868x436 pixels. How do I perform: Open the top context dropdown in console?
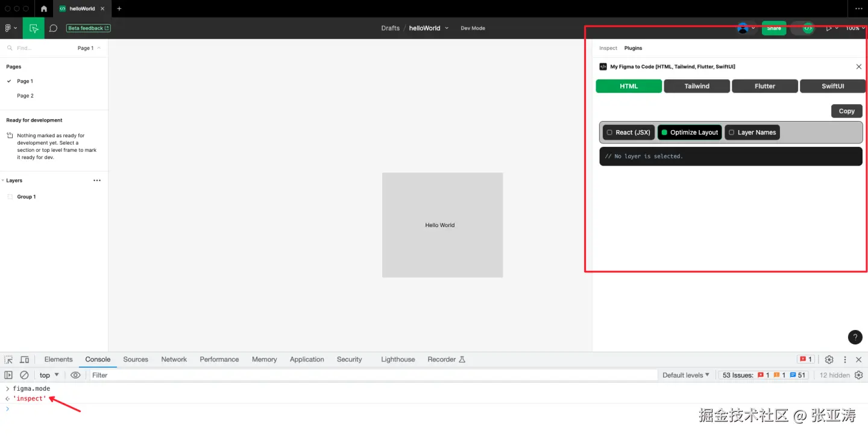[x=49, y=375]
